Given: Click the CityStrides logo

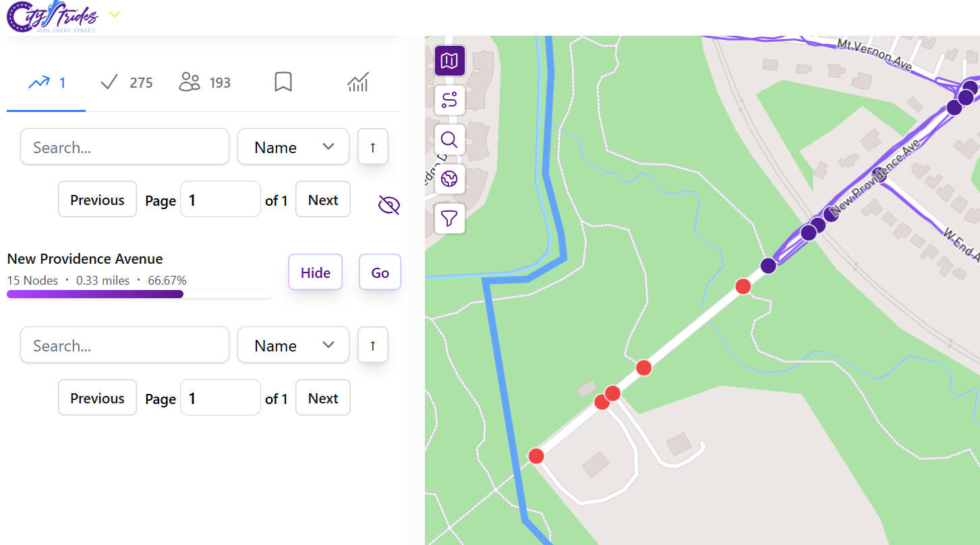Looking at the screenshot, I should click(52, 17).
